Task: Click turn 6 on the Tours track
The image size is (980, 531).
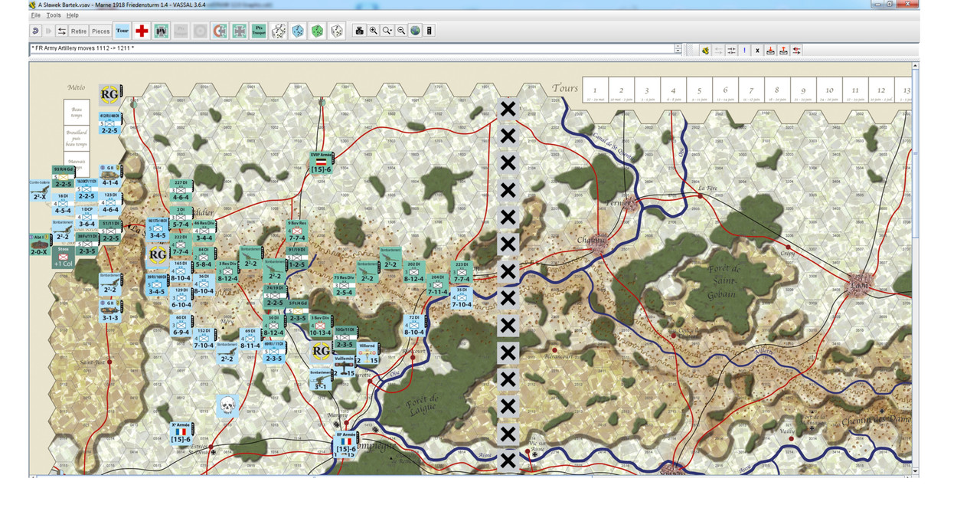Action: 725,90
